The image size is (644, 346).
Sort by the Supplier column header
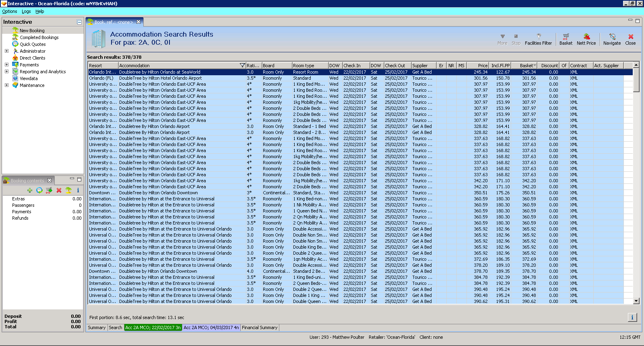pos(424,66)
